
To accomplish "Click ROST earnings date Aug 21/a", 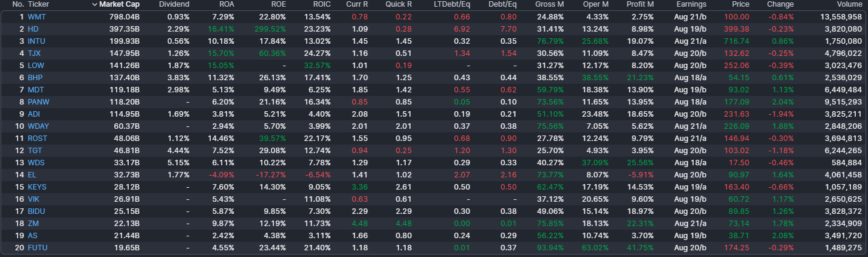I will [x=691, y=138].
